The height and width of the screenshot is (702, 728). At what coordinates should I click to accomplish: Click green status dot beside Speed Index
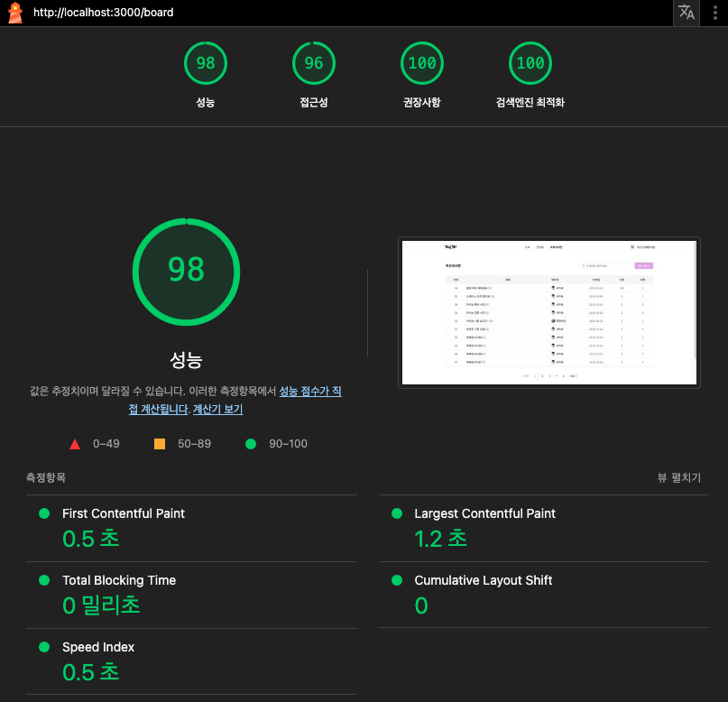(x=44, y=647)
